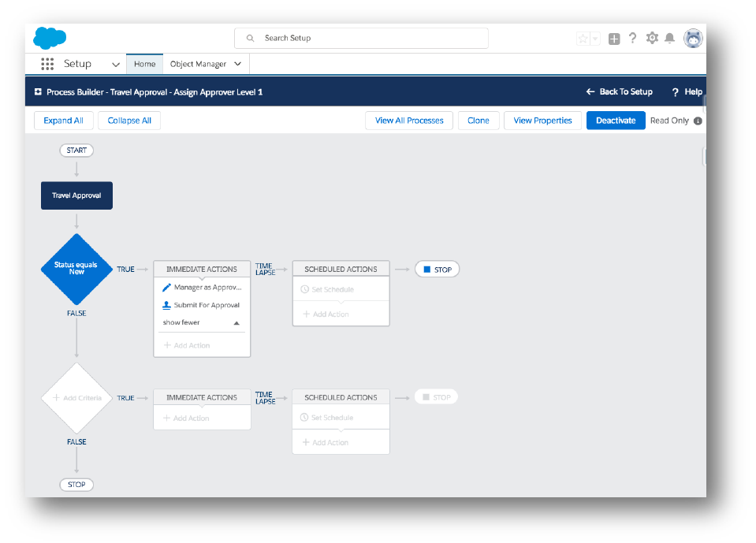Image resolution: width=756 pixels, height=543 pixels.
Task: Switch to the Home tab
Action: pos(144,64)
